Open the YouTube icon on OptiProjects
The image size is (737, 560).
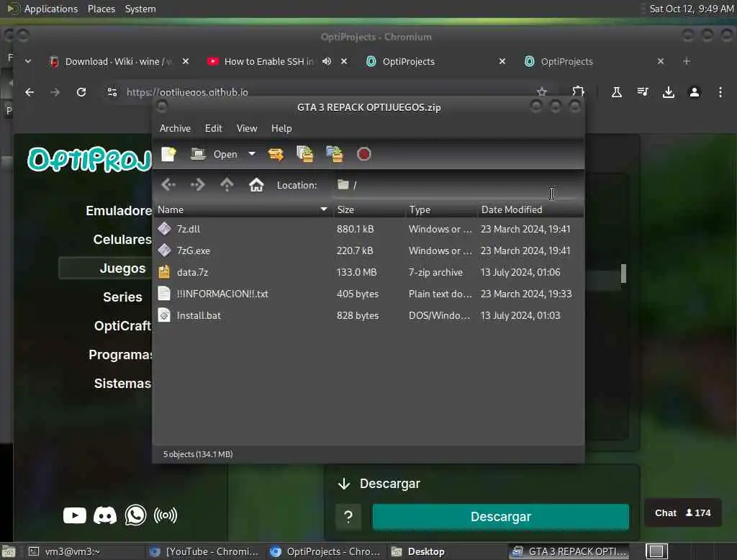click(x=75, y=515)
